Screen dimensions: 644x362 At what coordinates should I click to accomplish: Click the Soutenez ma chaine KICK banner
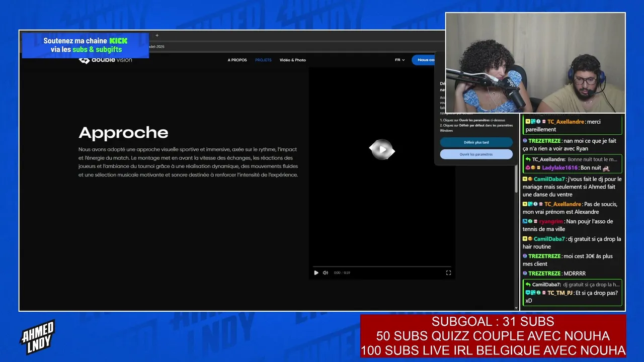(x=86, y=45)
